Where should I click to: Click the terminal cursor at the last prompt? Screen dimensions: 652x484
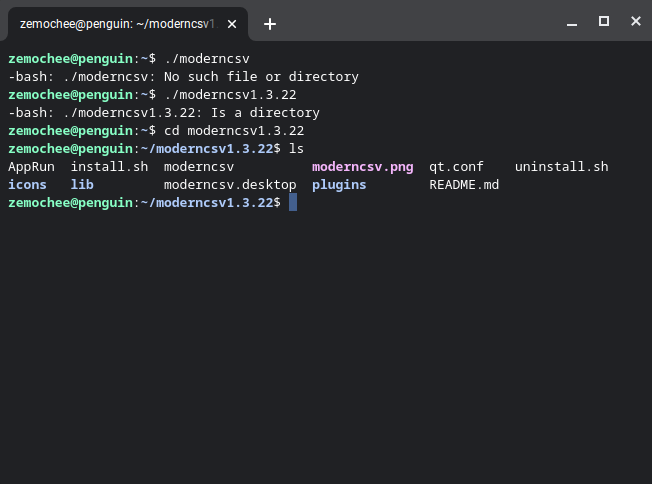[x=293, y=202]
